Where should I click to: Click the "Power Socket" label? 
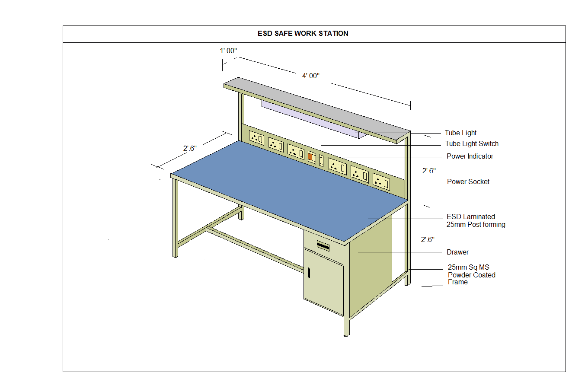tap(468, 182)
